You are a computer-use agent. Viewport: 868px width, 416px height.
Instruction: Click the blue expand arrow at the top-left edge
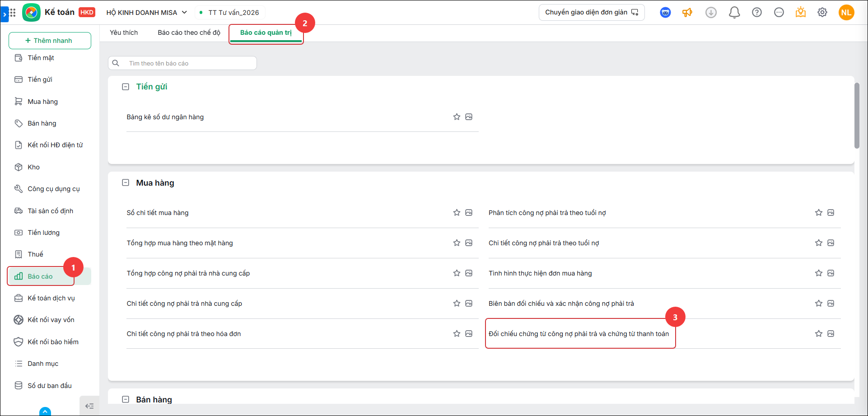tap(4, 14)
